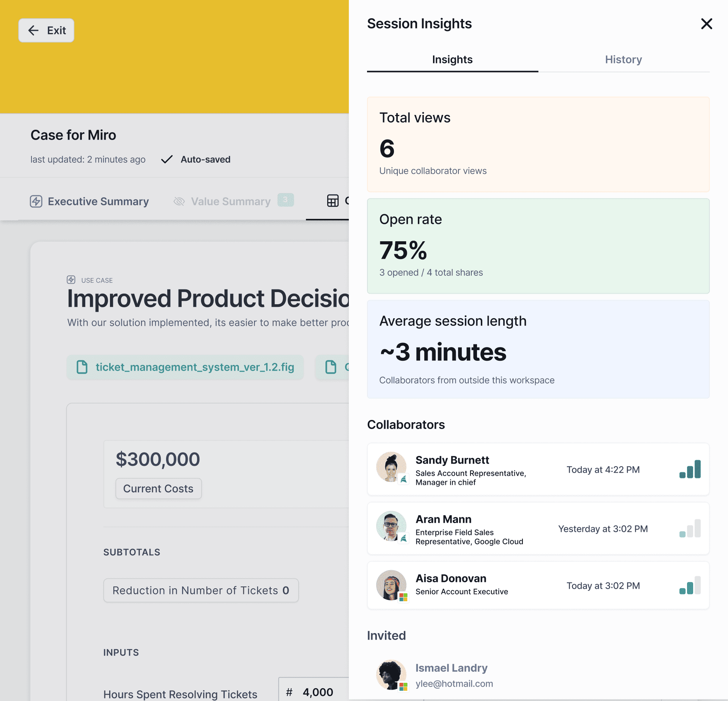Click Ismael Landry's avatar in Invited

coord(391,674)
